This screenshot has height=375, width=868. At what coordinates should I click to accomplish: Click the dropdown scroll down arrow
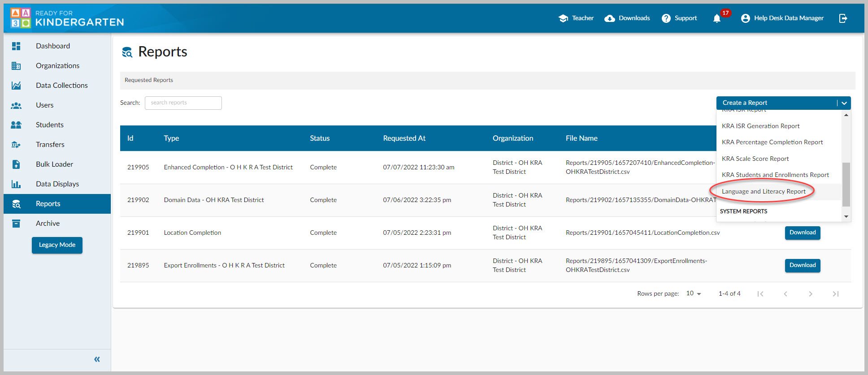pyautogui.click(x=846, y=216)
